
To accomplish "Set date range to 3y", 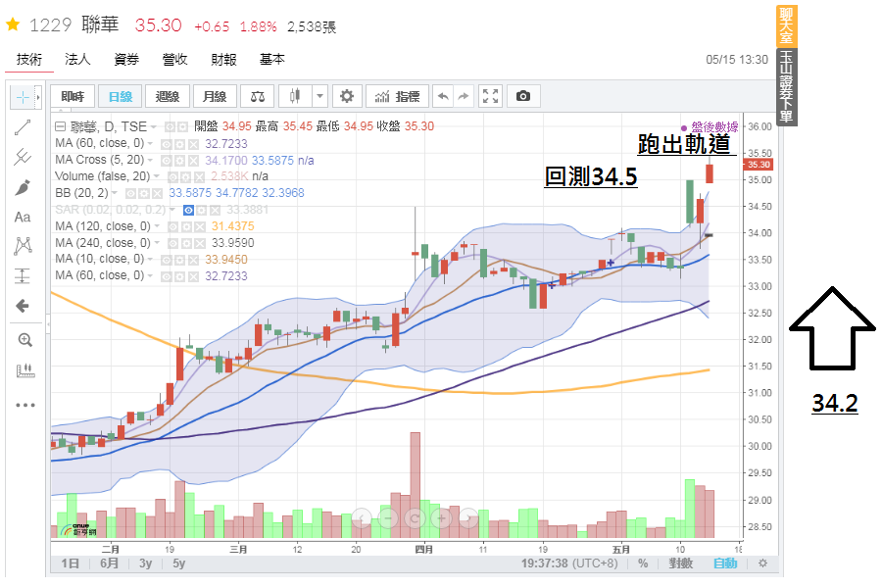I will click(146, 563).
